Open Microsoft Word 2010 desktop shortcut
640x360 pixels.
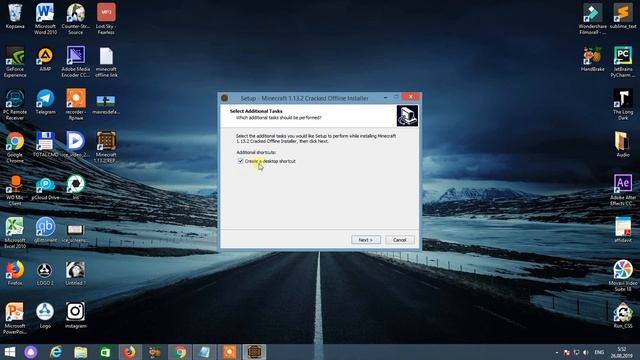click(45, 19)
